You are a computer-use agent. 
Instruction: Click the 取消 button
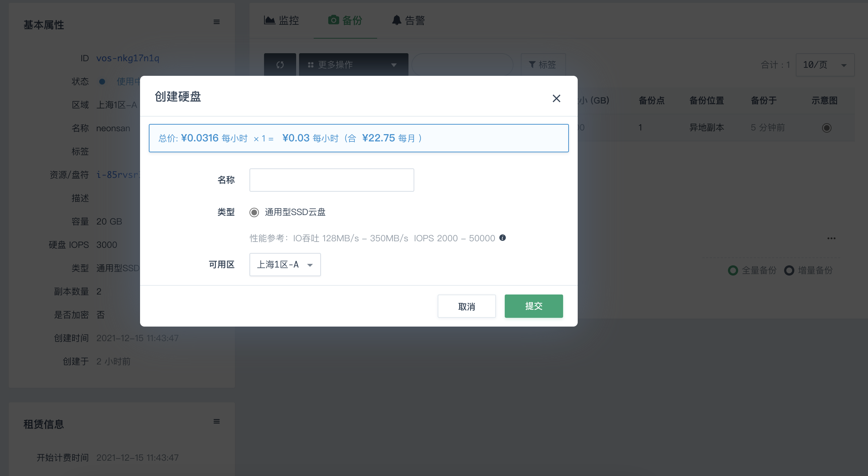click(x=466, y=306)
